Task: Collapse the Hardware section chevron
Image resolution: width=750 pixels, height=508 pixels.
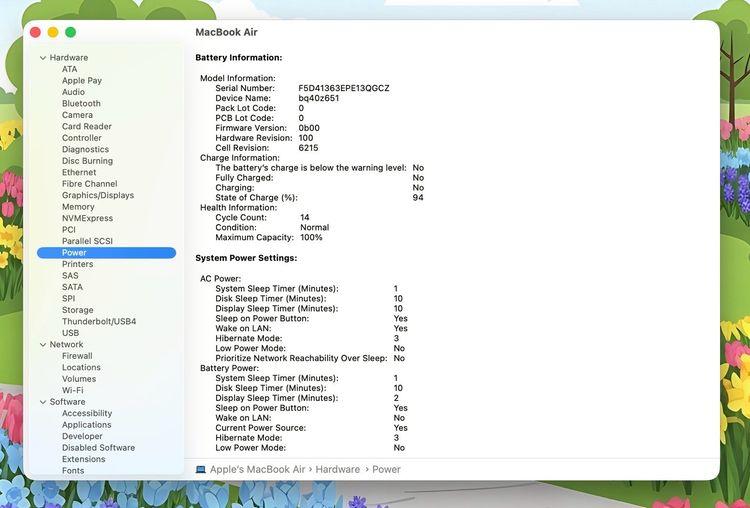Action: pos(43,58)
